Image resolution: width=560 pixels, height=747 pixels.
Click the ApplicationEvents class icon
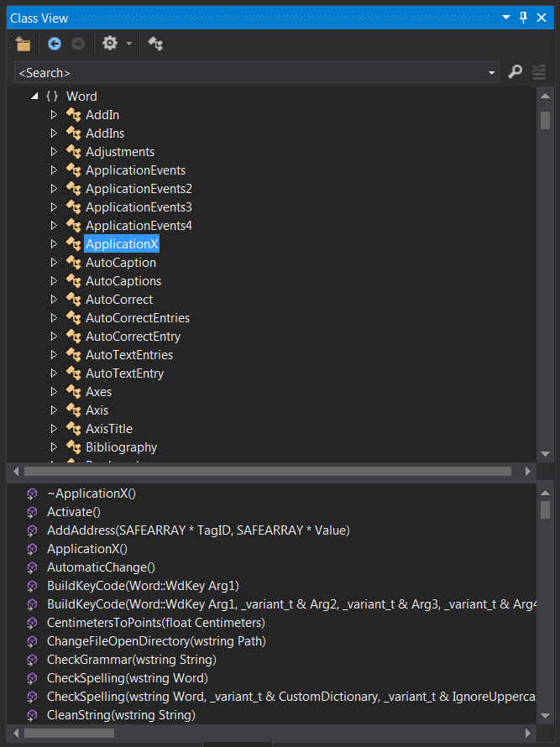coord(73,170)
